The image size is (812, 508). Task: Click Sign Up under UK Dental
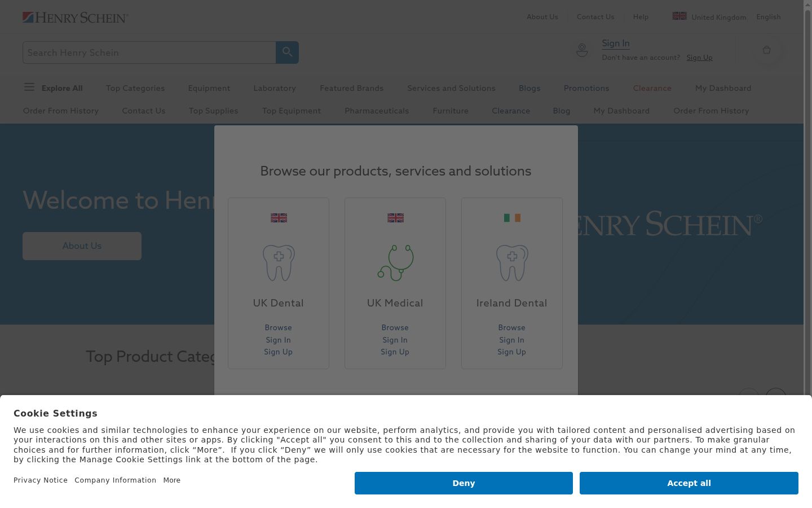279,352
